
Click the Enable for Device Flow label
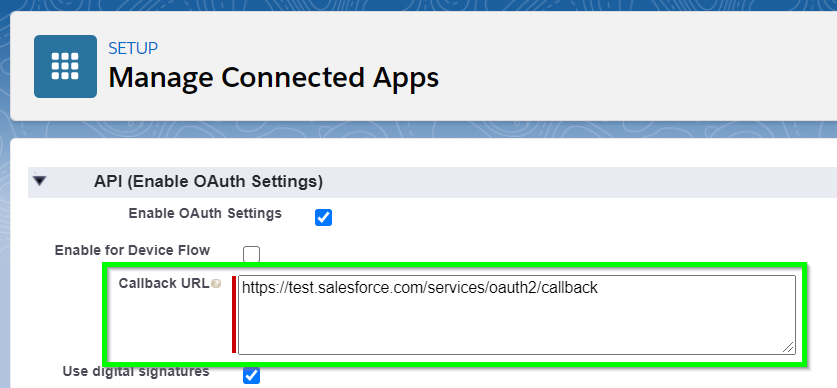point(132,250)
